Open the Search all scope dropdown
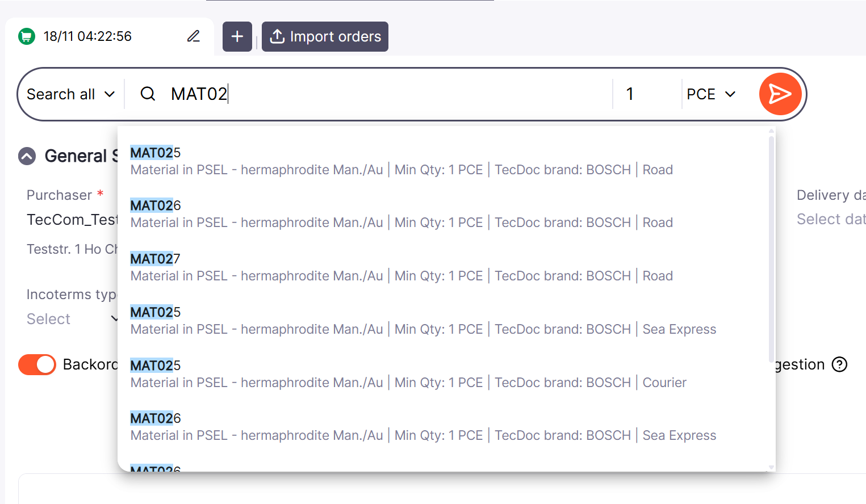This screenshot has width=866, height=504. coord(70,94)
